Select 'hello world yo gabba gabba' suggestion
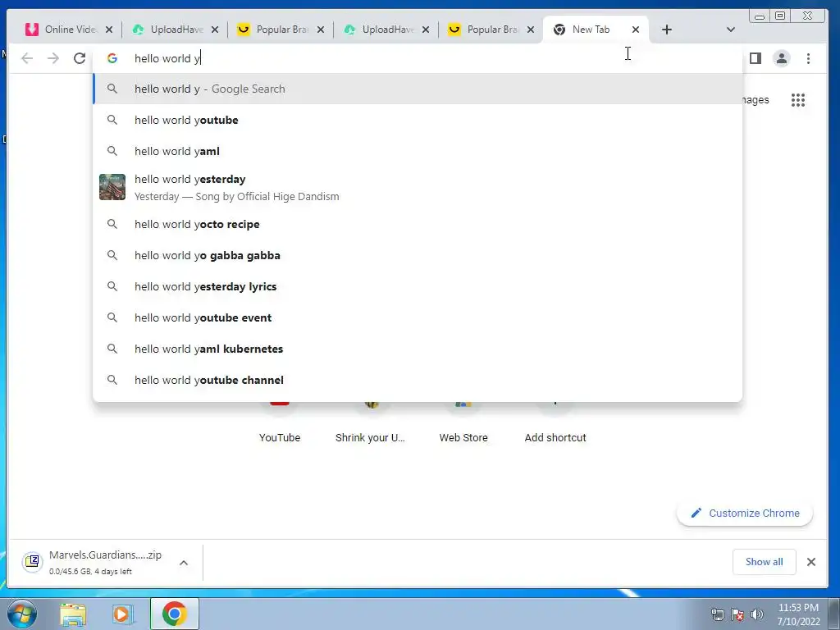 (418, 255)
